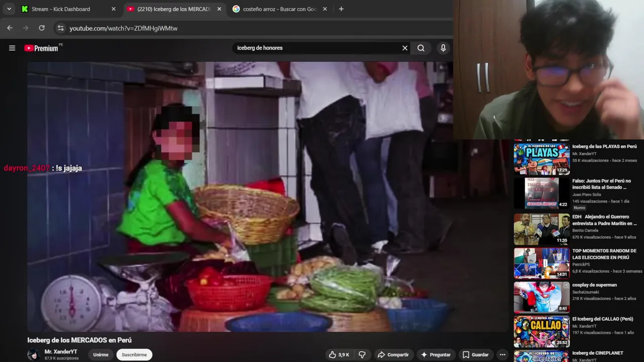Clear the YouTube search query
Image resolution: width=644 pixels, height=362 pixels.
point(405,48)
